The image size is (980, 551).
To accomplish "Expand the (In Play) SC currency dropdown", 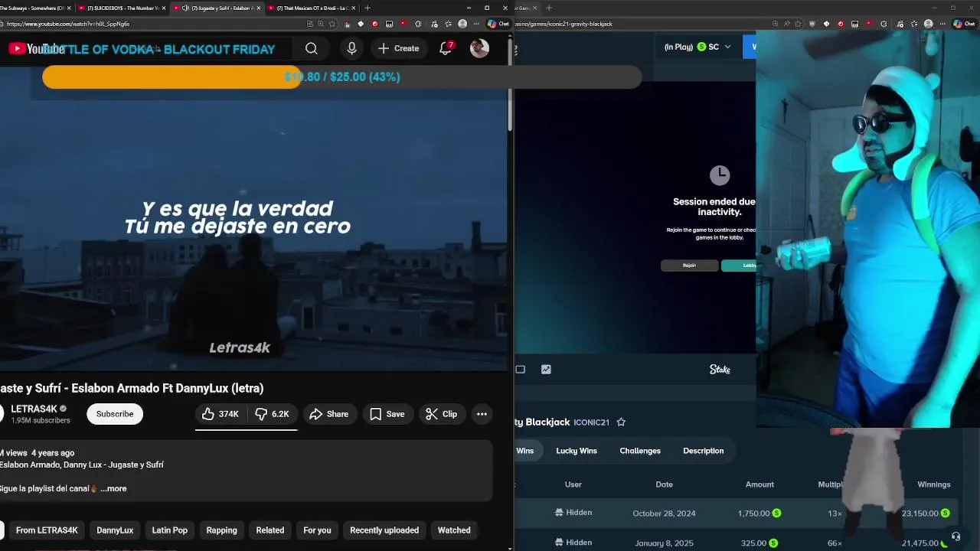I will coord(697,47).
